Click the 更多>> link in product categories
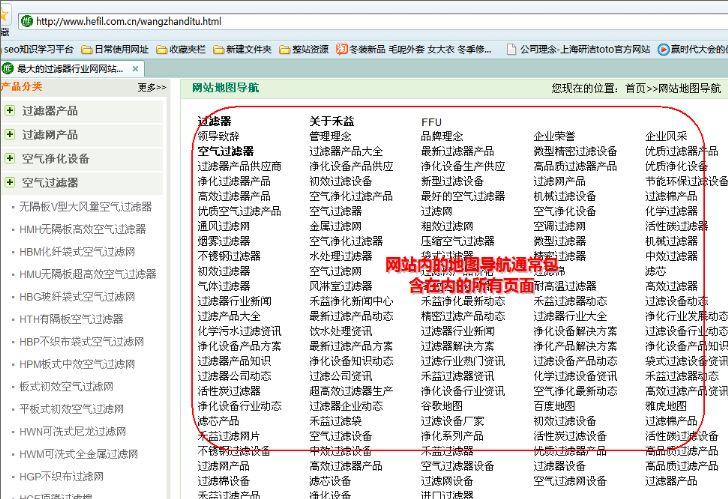Image resolution: width=728 pixels, height=499 pixels. pos(152,87)
